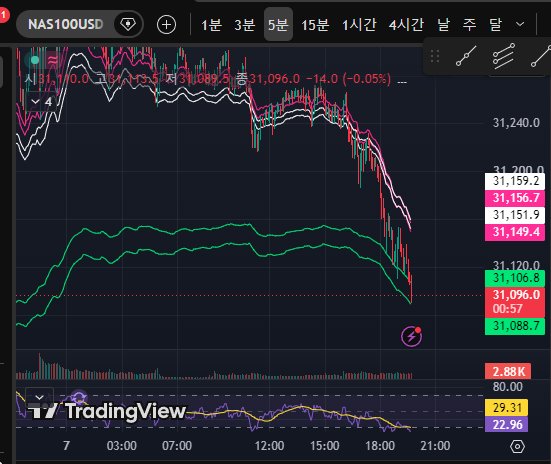Select the 5분 timeframe
This screenshot has width=551, height=464.
coord(278,24)
